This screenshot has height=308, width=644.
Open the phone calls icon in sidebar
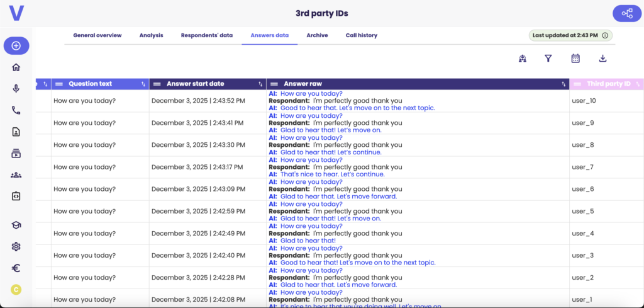click(16, 110)
